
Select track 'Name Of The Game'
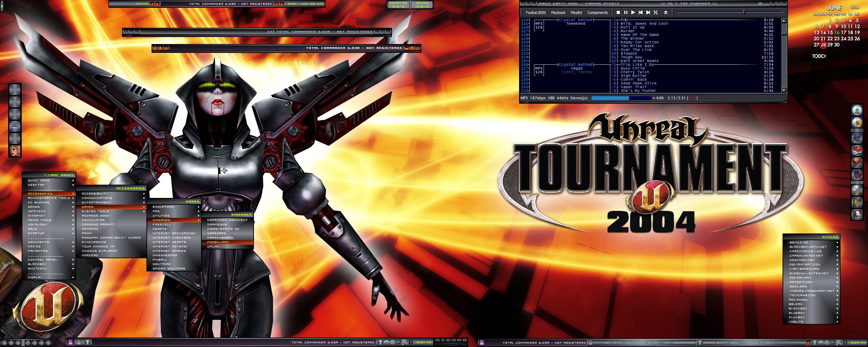pos(640,35)
